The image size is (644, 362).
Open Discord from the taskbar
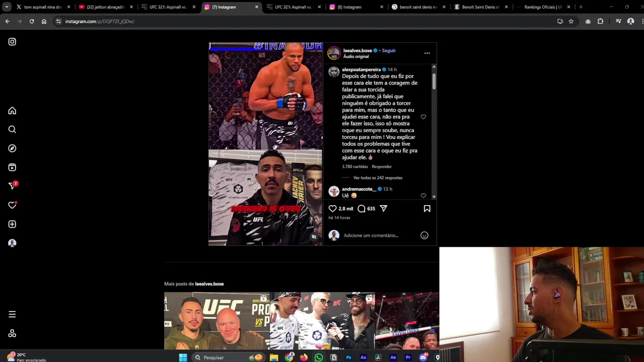click(x=423, y=357)
